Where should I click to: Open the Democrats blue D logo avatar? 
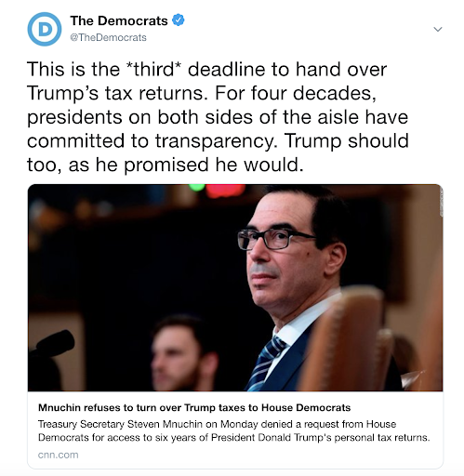point(45,29)
